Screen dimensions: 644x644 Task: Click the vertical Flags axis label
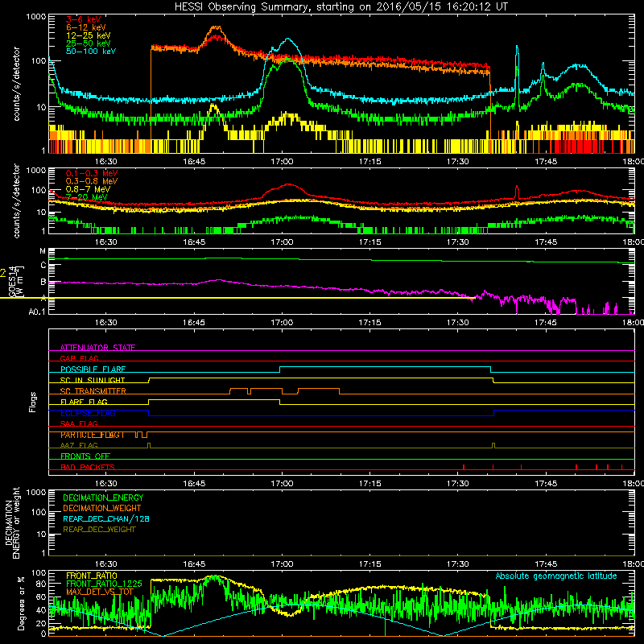pyautogui.click(x=33, y=402)
